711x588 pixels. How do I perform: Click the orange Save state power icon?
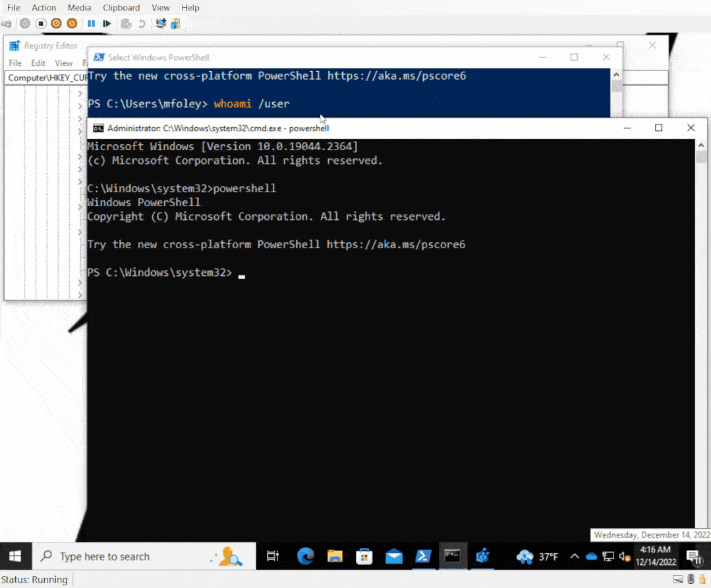point(72,24)
